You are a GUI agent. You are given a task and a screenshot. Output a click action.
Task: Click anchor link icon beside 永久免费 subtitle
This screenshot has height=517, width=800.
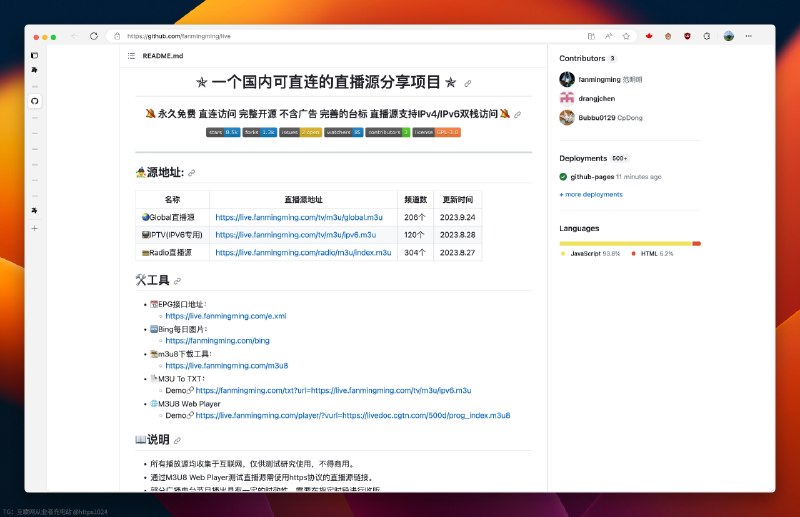point(517,115)
